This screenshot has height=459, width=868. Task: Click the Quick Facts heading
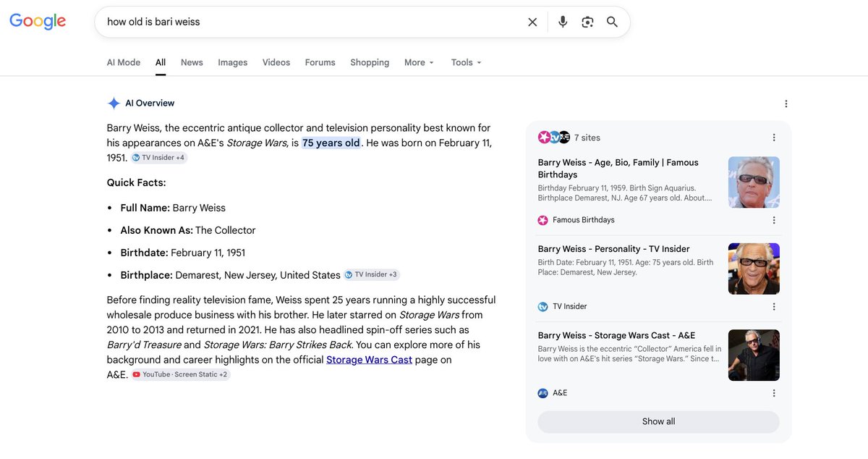(137, 182)
